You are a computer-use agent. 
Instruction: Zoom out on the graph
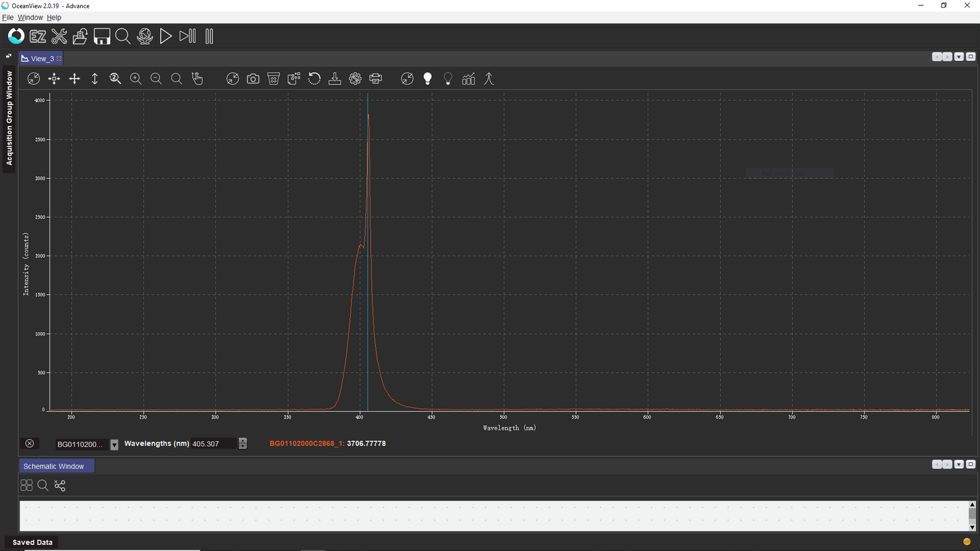[x=156, y=79]
